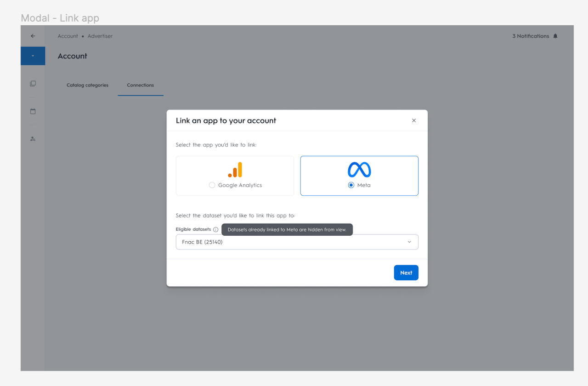Open the blue sidebar dropdown selector
The image size is (588, 386).
(x=33, y=56)
